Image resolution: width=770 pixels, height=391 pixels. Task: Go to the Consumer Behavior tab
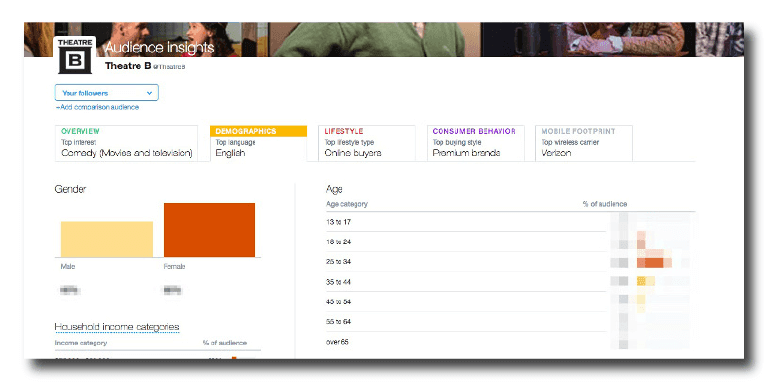coord(475,143)
